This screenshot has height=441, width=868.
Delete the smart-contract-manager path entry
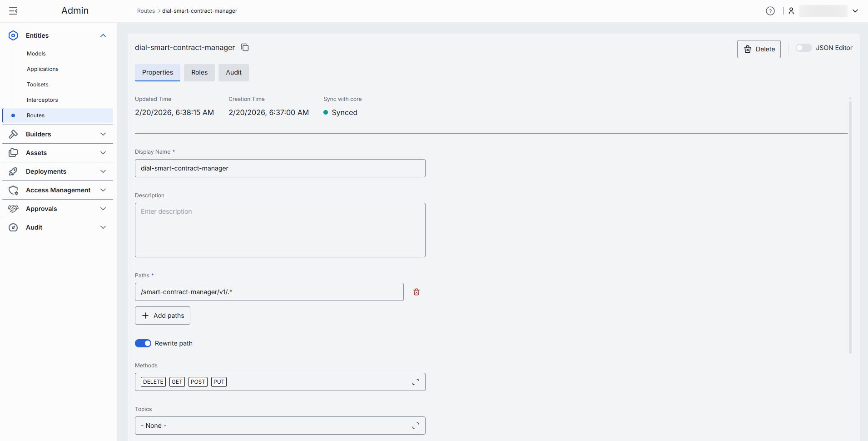pyautogui.click(x=417, y=292)
